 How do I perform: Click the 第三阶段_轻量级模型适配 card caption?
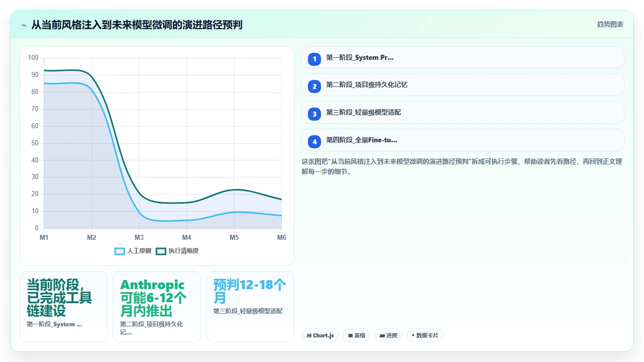248,311
